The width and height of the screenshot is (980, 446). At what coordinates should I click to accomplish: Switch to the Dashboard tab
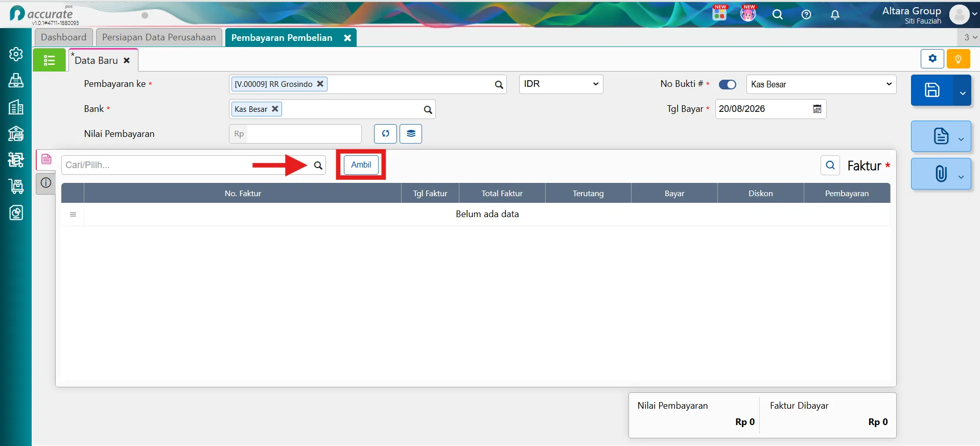[x=64, y=37]
